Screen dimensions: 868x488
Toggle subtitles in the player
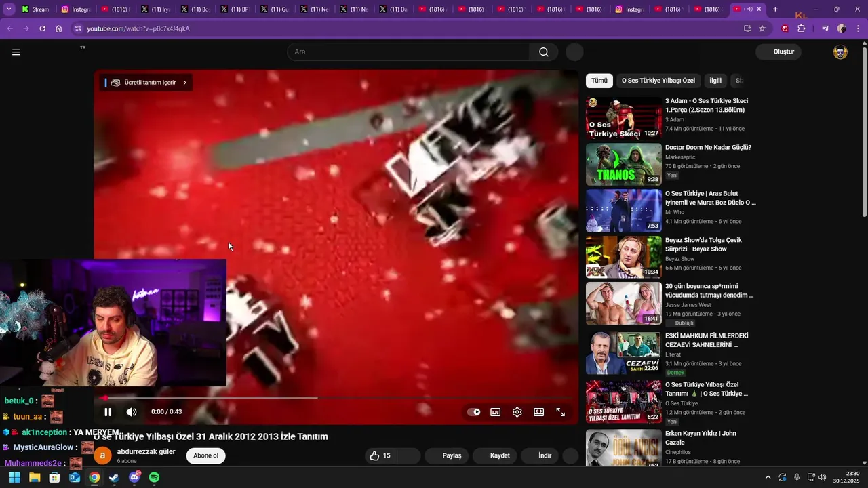click(x=496, y=412)
